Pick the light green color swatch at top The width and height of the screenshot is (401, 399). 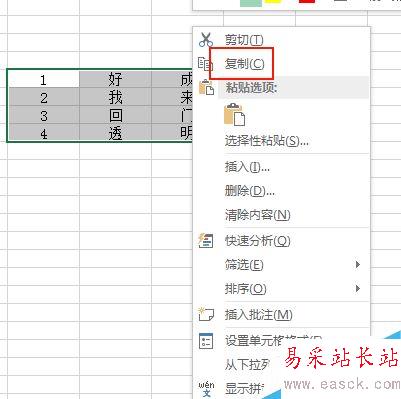point(251,2)
